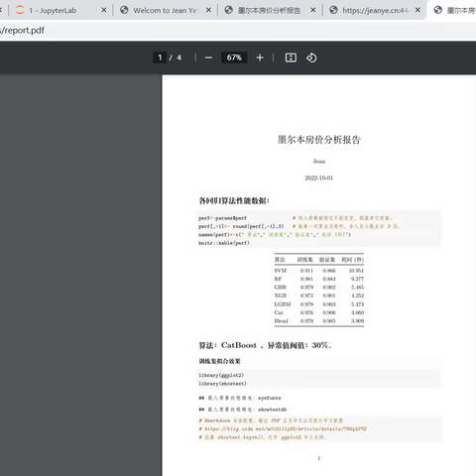Click globe icon of Welcom to Jean tab
The height and width of the screenshot is (476, 476).
(x=124, y=10)
